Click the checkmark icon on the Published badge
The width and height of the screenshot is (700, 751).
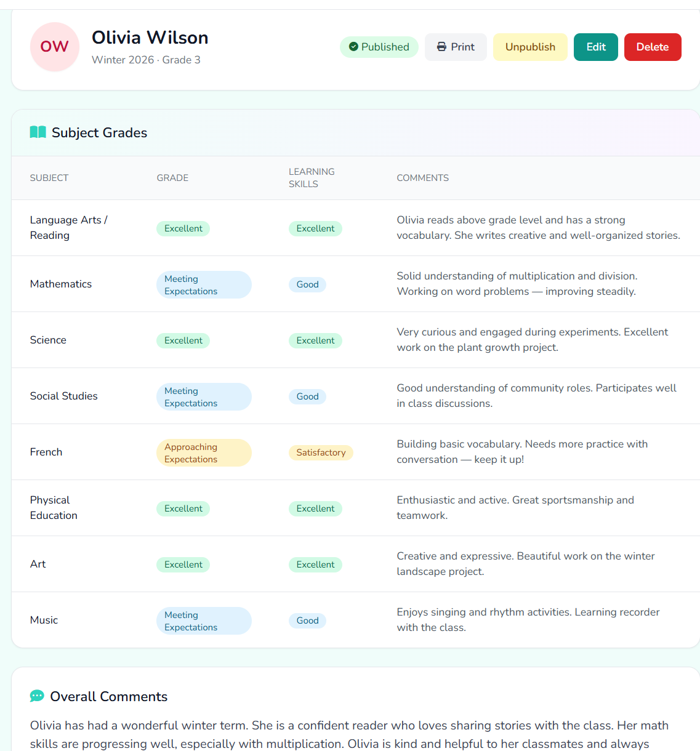[x=355, y=46]
